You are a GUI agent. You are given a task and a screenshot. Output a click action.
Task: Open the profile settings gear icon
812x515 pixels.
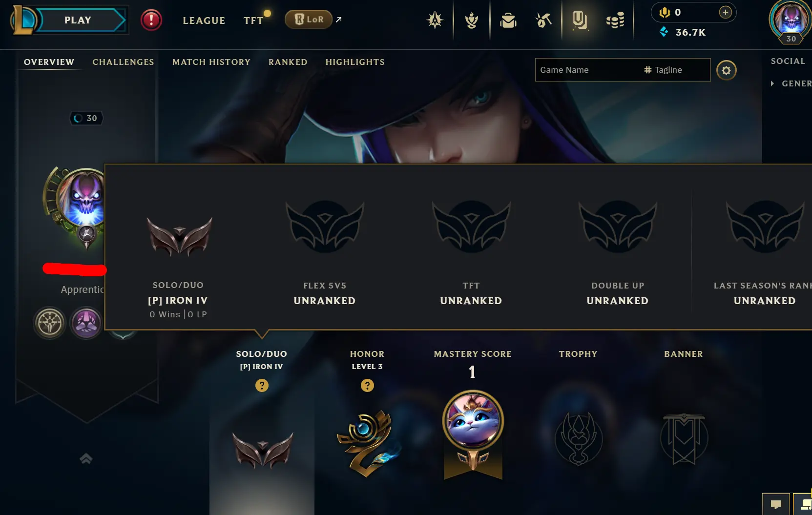point(726,70)
